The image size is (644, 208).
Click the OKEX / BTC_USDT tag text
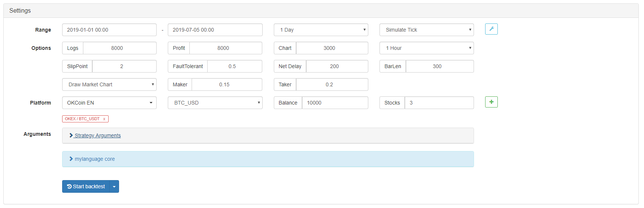click(x=82, y=119)
